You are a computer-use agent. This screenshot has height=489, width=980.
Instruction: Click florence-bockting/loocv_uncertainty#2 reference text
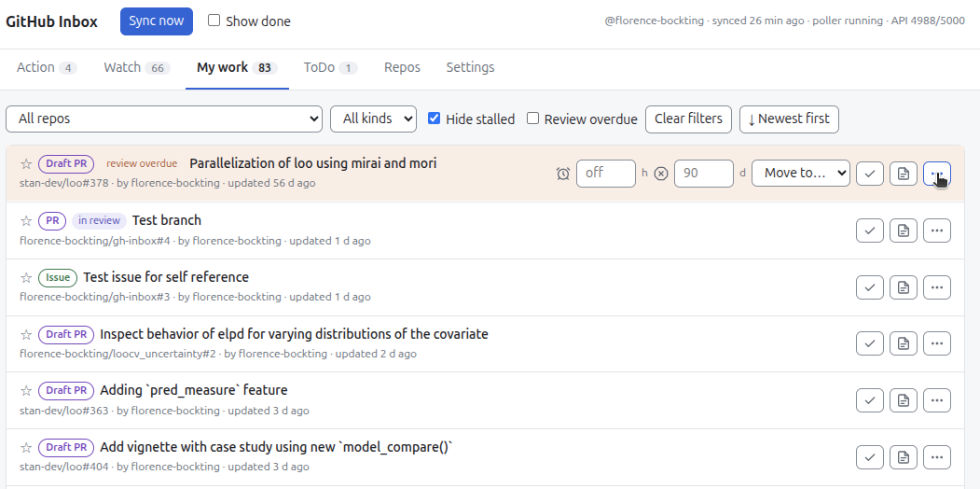[117, 354]
